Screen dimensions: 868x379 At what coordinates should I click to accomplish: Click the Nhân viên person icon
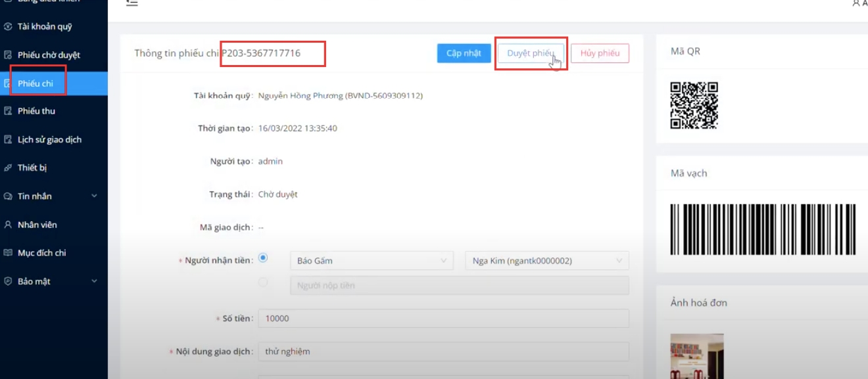(8, 225)
